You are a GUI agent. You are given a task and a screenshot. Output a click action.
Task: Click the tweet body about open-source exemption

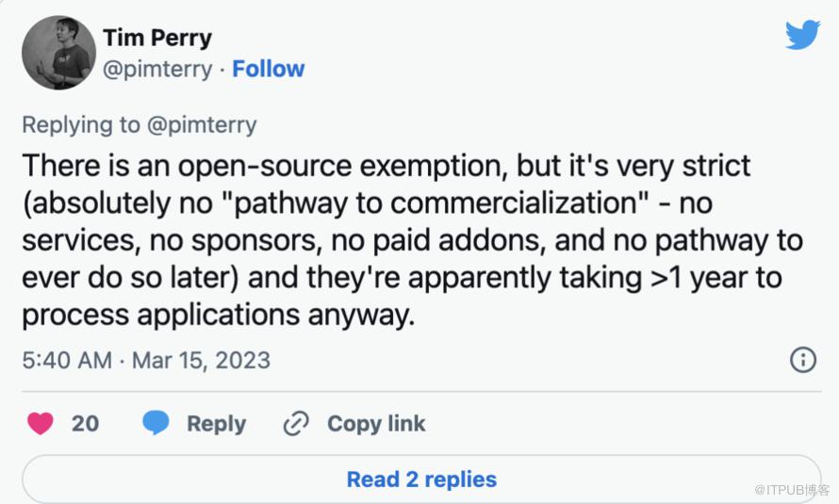click(x=412, y=240)
